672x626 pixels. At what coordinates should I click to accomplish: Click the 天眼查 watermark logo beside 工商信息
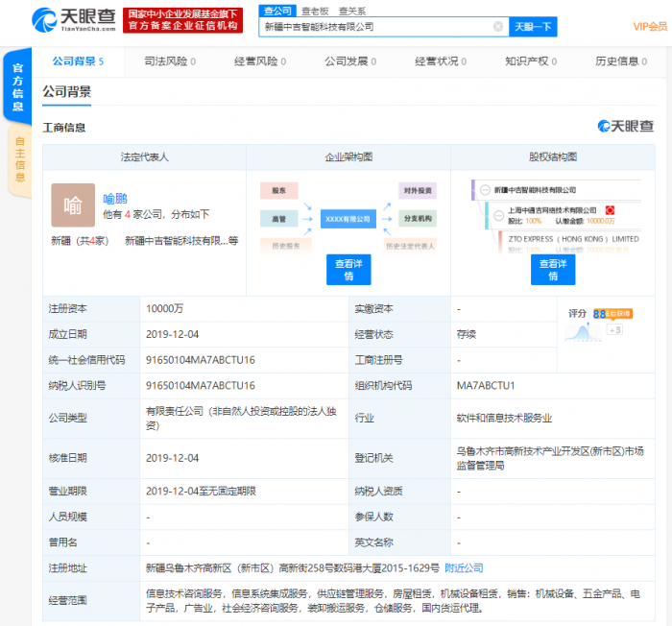click(x=625, y=127)
